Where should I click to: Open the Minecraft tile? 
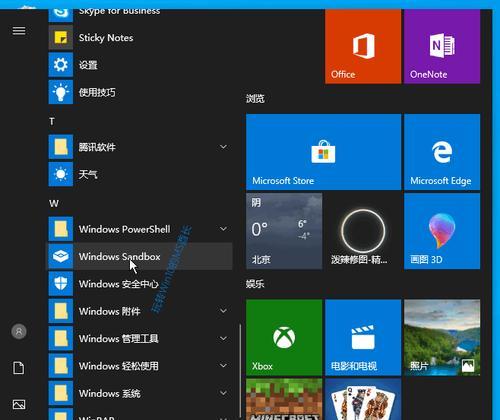coord(284,399)
